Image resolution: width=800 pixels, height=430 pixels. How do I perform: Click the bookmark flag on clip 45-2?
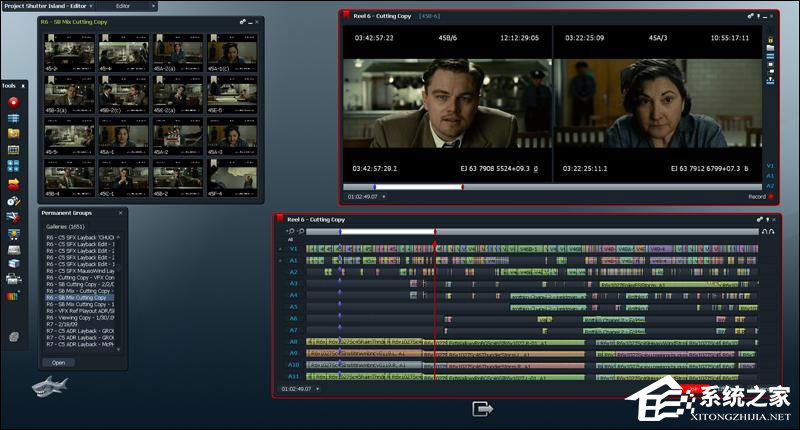point(51,38)
